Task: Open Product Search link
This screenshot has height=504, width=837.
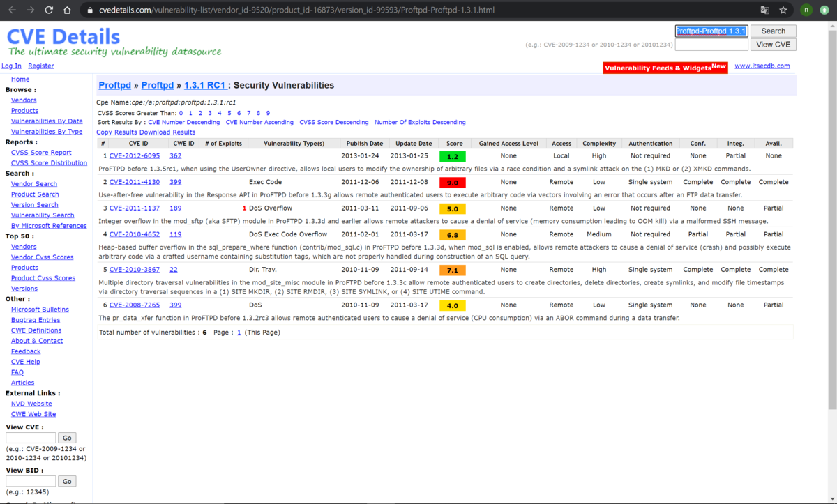Action: [x=35, y=194]
